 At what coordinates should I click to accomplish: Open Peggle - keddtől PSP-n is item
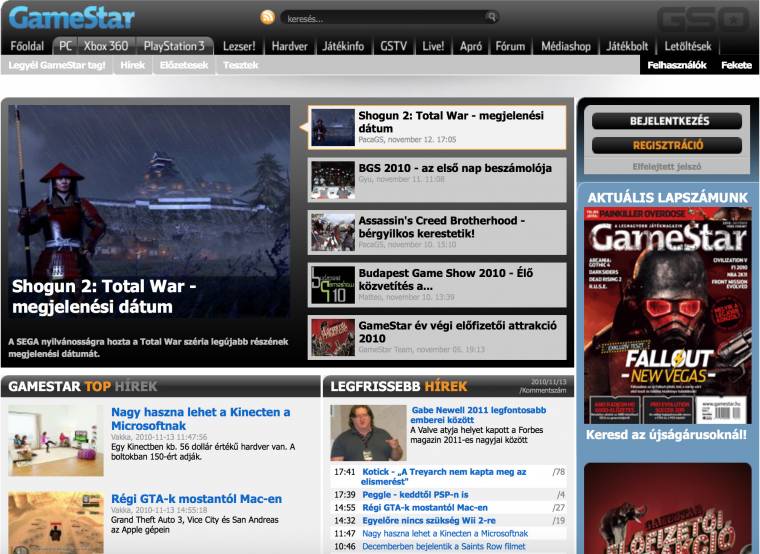(415, 494)
